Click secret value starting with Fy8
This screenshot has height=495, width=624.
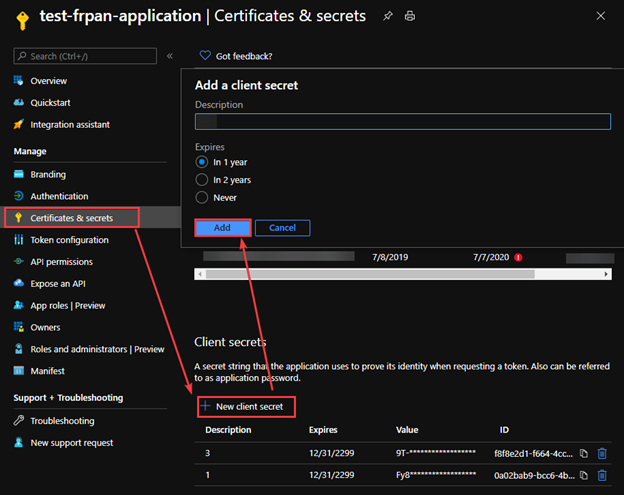tap(436, 475)
